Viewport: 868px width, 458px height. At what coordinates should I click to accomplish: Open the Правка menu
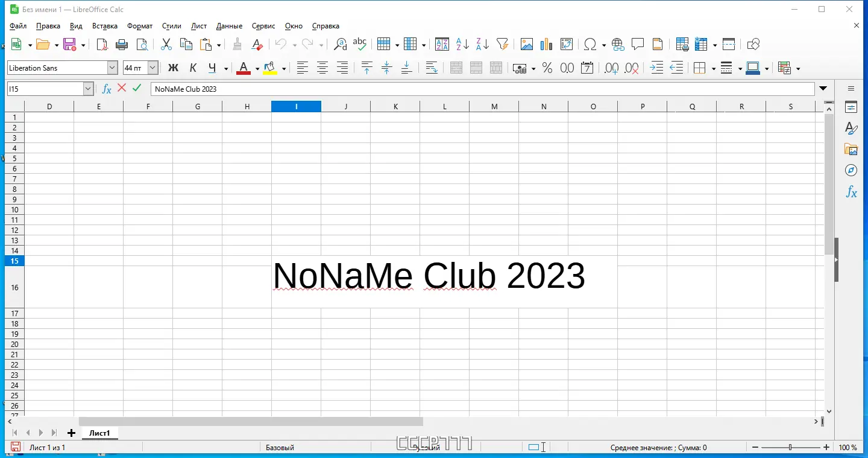point(48,26)
